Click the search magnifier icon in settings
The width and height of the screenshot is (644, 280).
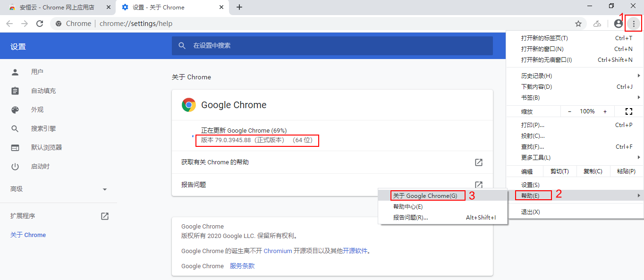(182, 46)
